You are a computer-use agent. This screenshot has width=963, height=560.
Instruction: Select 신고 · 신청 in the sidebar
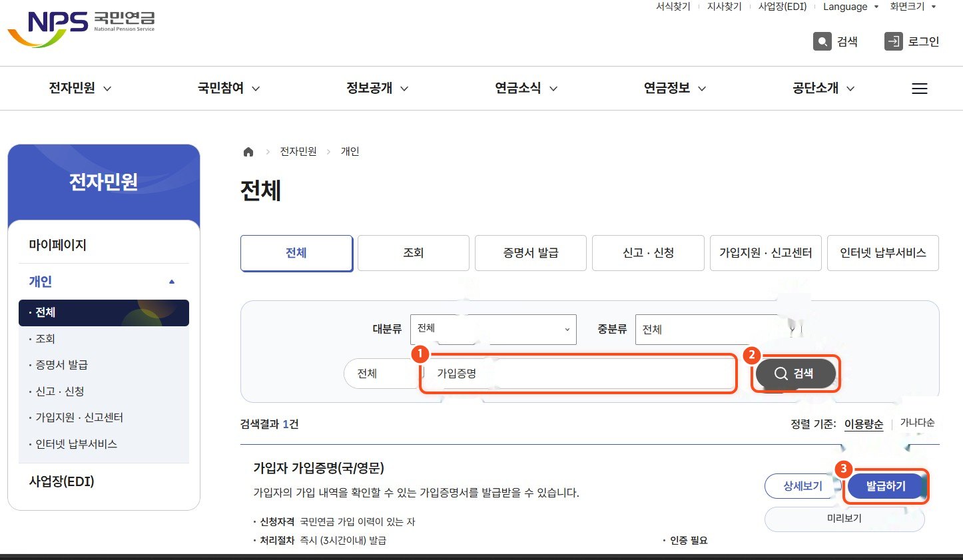(59, 392)
